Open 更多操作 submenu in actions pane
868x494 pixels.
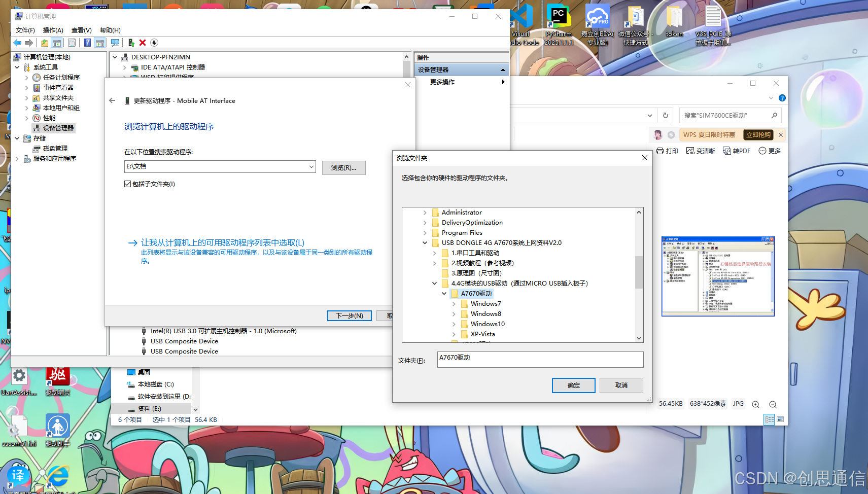pyautogui.click(x=461, y=82)
